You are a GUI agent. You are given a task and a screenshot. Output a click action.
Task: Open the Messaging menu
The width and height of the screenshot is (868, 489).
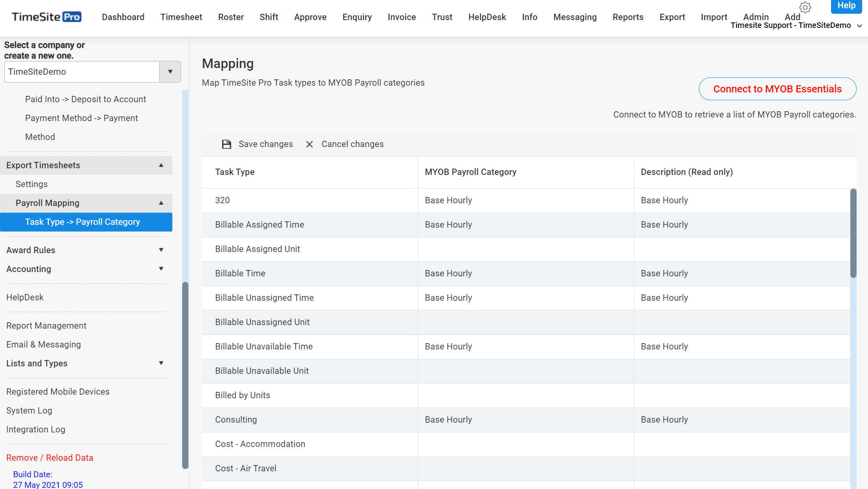(x=575, y=17)
